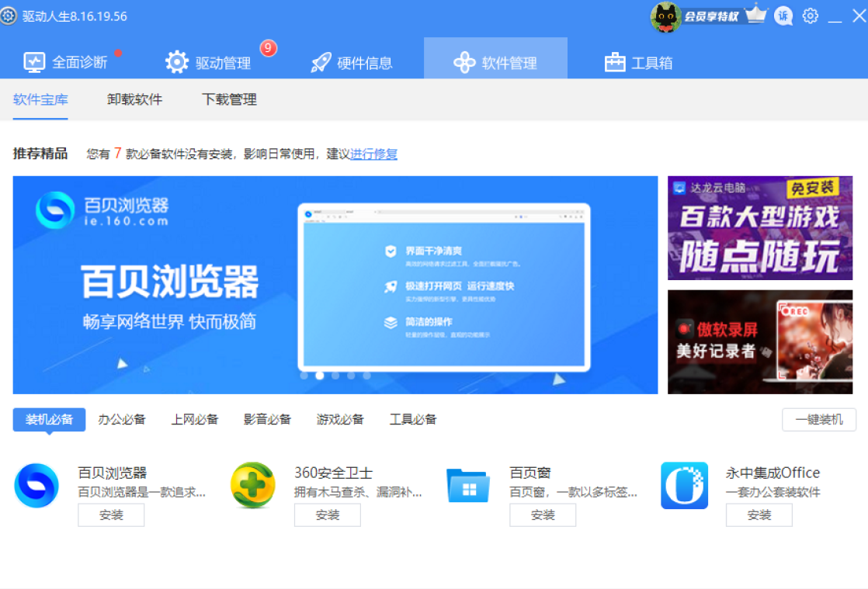Click the red 9 notification badge

click(x=268, y=48)
